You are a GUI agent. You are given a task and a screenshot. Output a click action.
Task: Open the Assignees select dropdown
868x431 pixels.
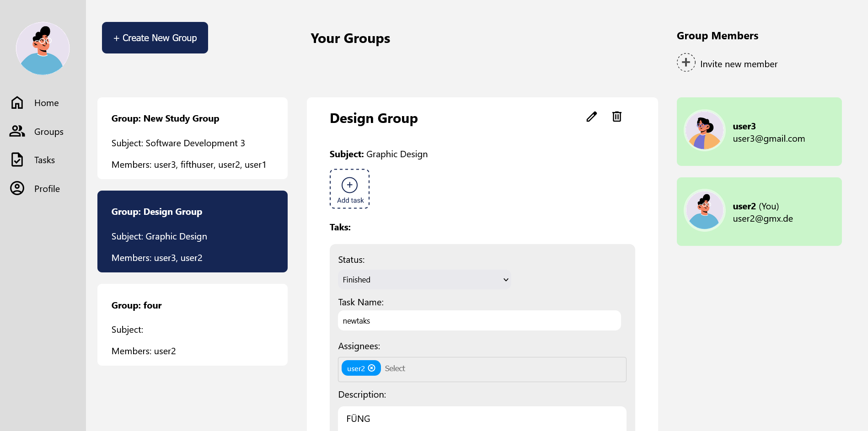(x=503, y=369)
